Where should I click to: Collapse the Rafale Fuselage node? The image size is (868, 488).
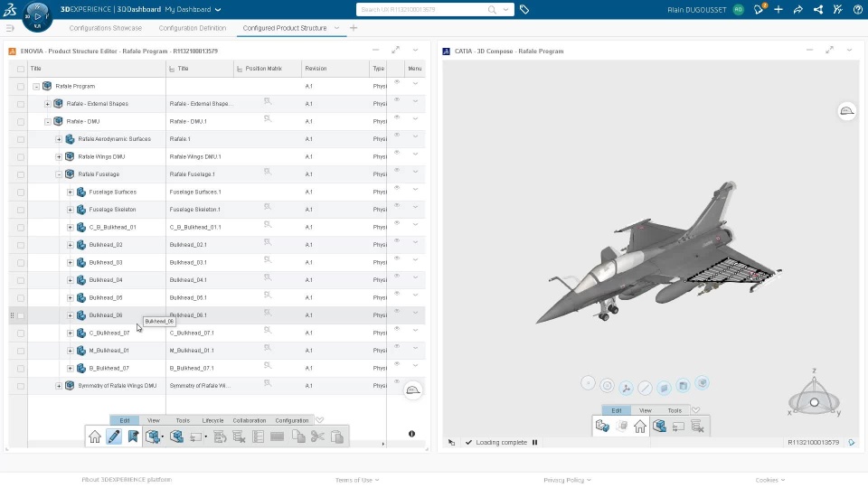tap(59, 174)
